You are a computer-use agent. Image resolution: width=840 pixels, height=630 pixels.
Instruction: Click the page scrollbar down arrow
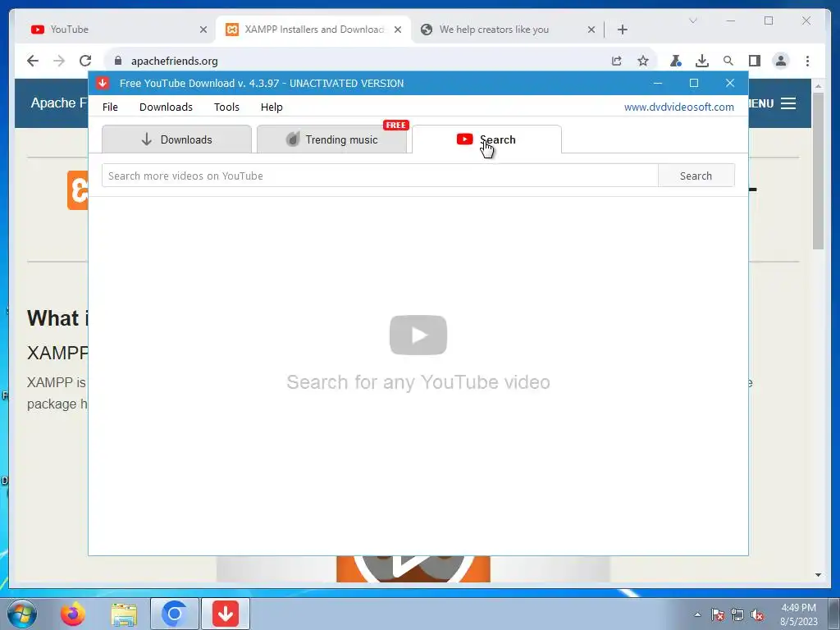(x=818, y=575)
